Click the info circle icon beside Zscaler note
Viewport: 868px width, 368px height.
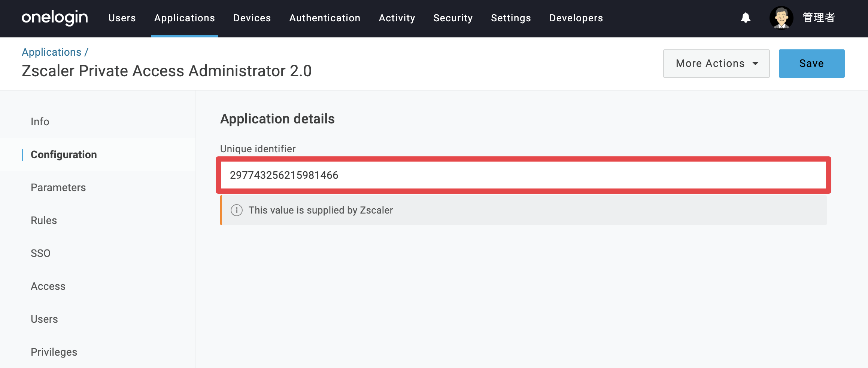[237, 210]
